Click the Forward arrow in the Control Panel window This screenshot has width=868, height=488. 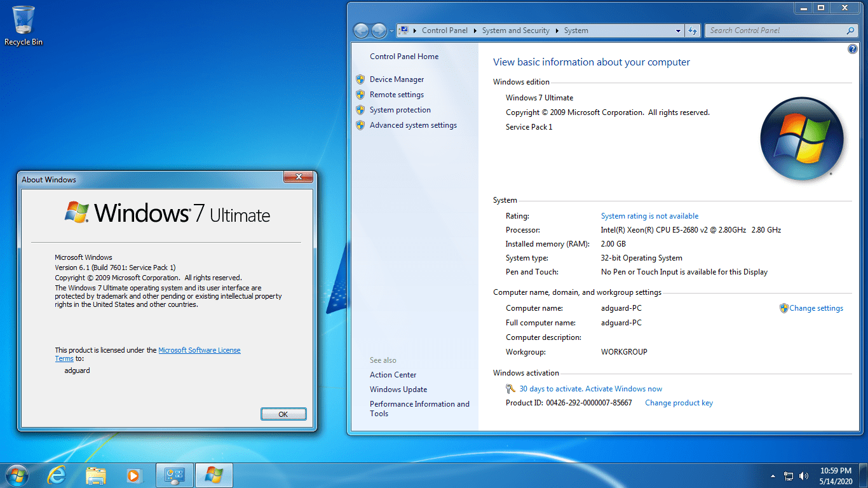379,30
